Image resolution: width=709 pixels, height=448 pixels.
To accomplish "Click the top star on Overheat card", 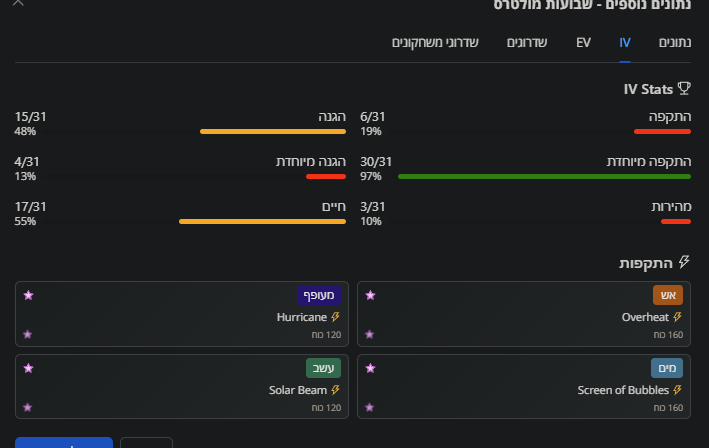I will point(371,295).
